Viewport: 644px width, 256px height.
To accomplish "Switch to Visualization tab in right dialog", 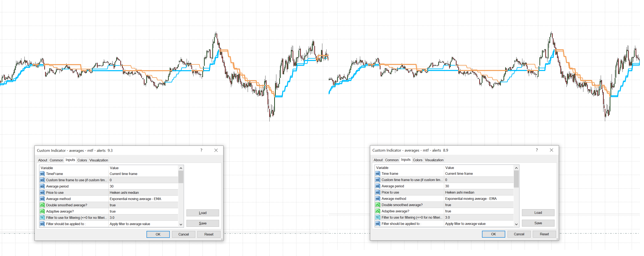I will point(434,160).
